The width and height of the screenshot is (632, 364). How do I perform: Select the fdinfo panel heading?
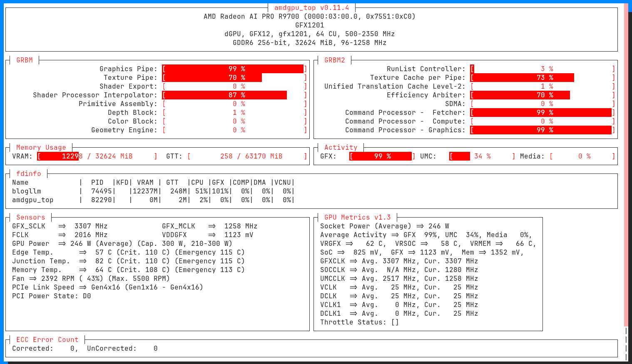tap(28, 173)
